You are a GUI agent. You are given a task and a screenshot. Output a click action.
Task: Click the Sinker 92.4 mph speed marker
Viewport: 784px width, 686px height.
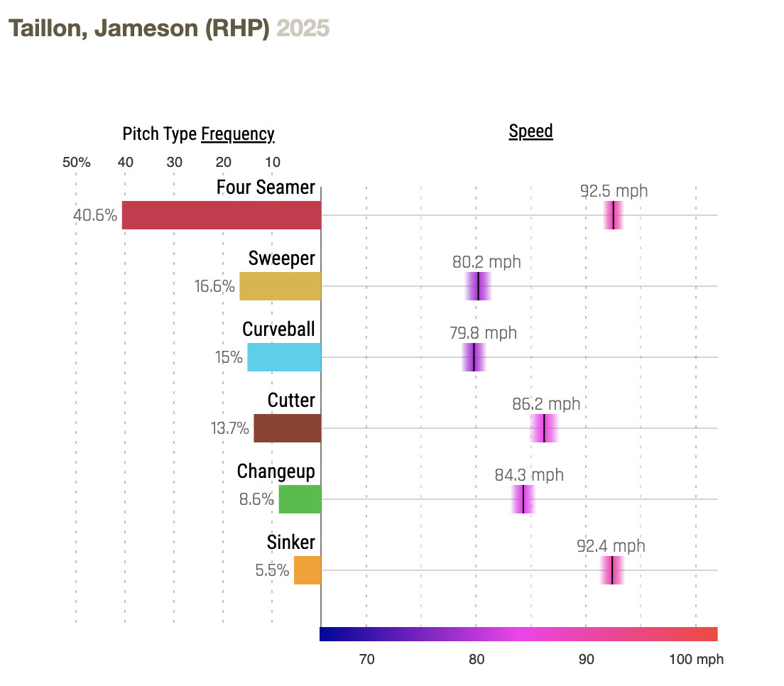(x=612, y=570)
